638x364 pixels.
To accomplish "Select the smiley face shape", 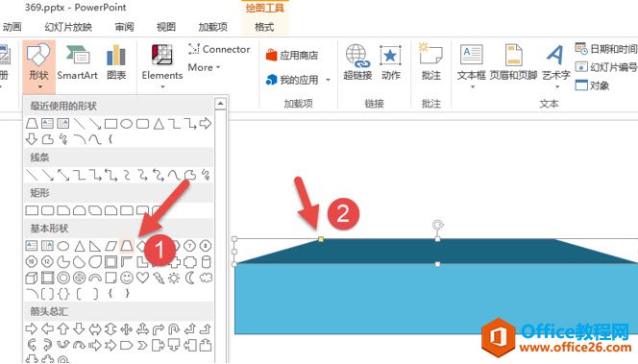I will click(x=127, y=279).
